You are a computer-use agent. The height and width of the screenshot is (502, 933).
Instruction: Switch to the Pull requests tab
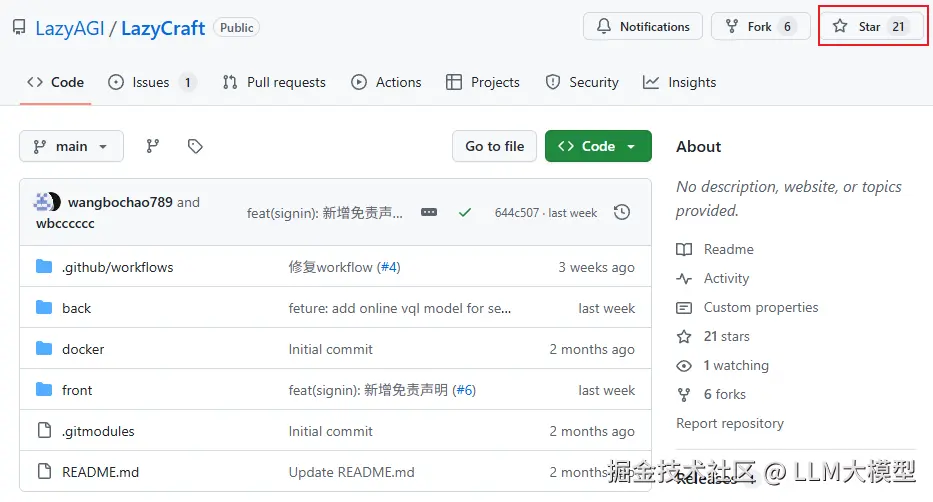(x=274, y=82)
